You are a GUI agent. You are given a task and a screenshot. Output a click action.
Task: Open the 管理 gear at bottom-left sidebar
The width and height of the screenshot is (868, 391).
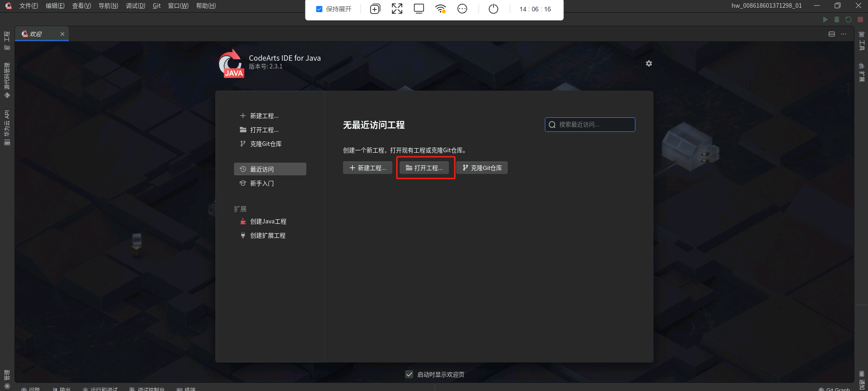(x=7, y=379)
